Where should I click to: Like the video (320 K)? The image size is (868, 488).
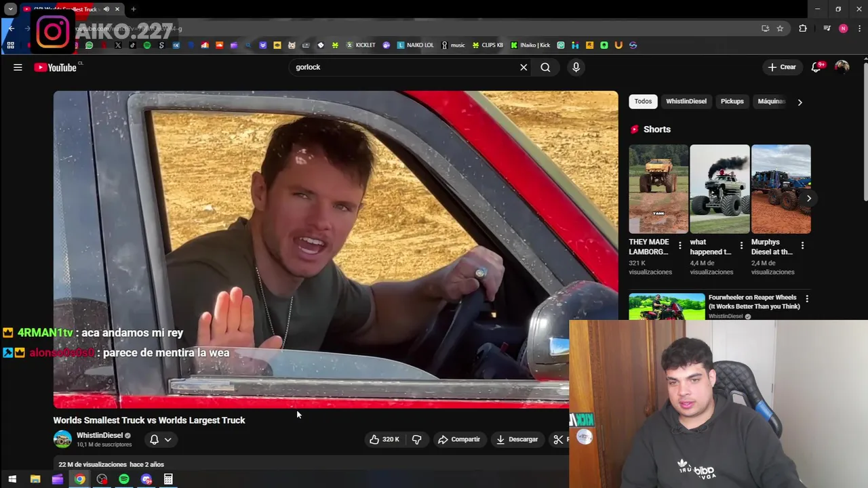tap(384, 439)
